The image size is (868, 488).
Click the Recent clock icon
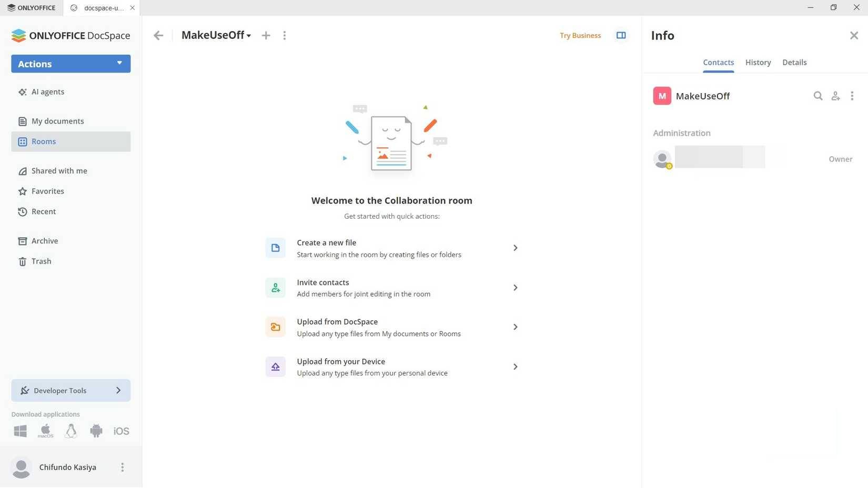(x=22, y=212)
